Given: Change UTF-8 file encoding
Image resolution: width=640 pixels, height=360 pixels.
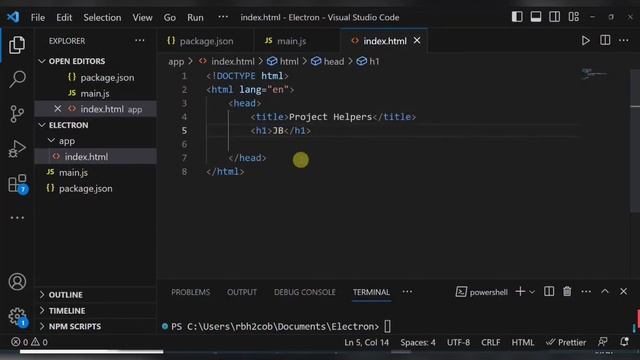Looking at the screenshot, I should pos(458,342).
